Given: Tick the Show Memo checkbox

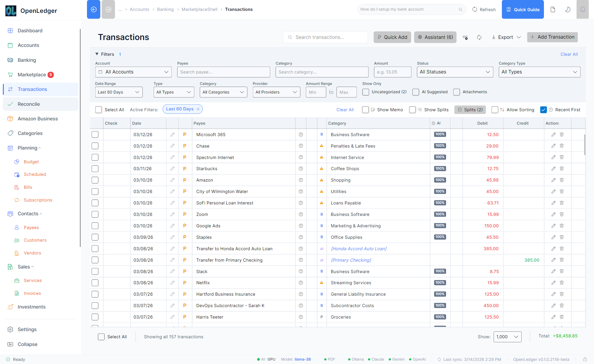Looking at the screenshot, I should point(365,110).
